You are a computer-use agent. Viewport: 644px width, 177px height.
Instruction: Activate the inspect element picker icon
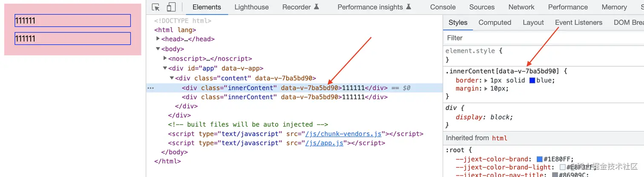[x=156, y=7]
